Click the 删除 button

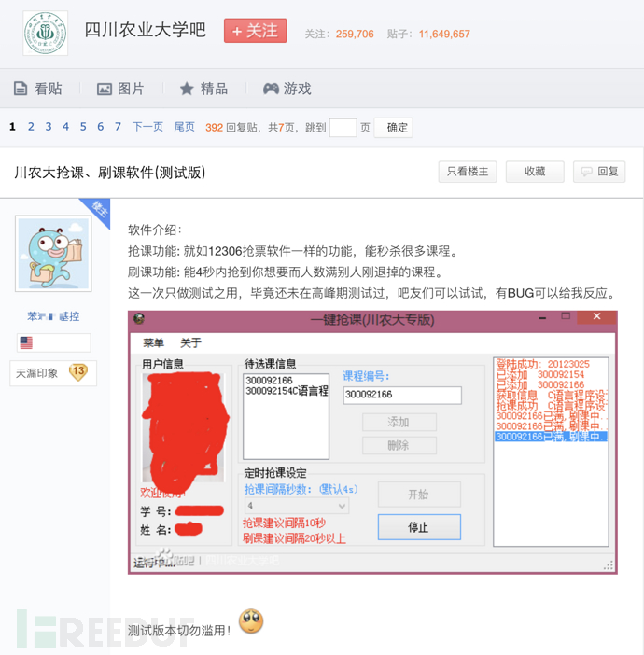(399, 446)
